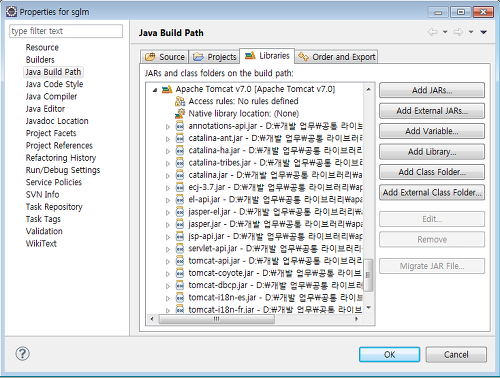This screenshot has height=378, width=500.
Task: Select the Libraries tab
Action: click(267, 56)
